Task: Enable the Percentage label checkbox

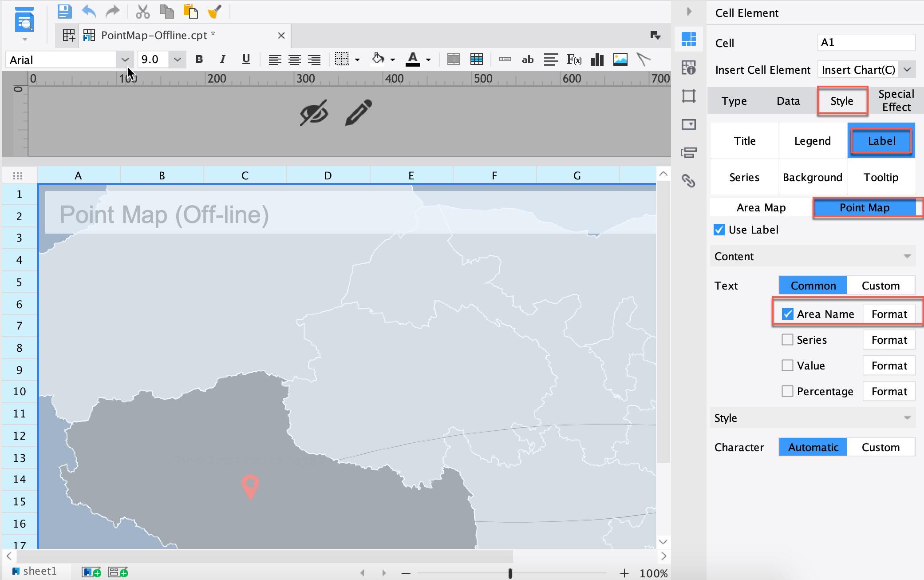Action: [x=787, y=391]
